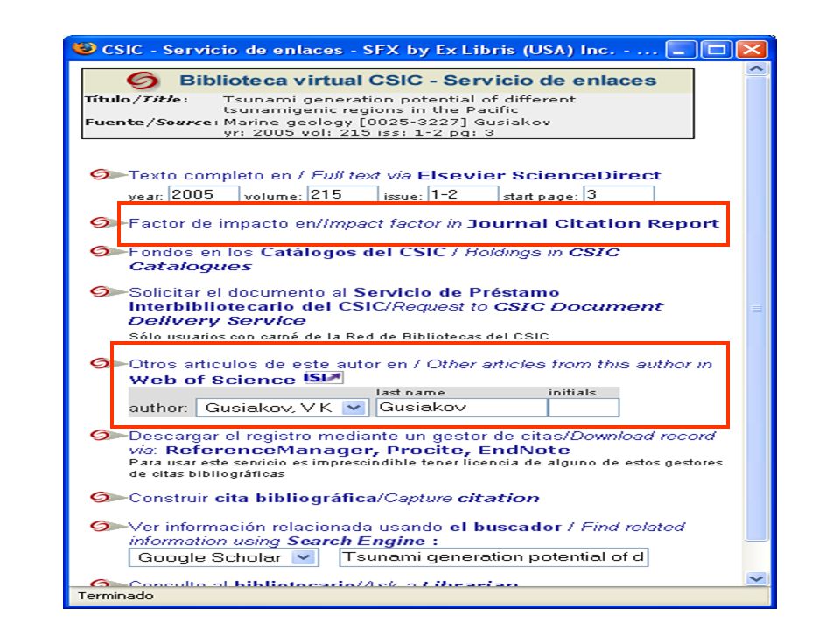Open full text via Elsevier ScienceDirect
Image resolution: width=840 pixels, height=630 pixels.
click(x=395, y=176)
